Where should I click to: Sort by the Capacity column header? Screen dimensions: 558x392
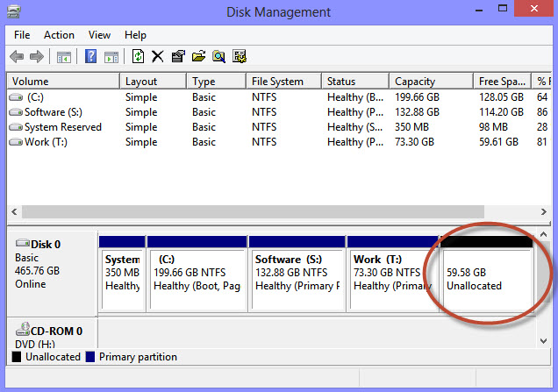432,82
